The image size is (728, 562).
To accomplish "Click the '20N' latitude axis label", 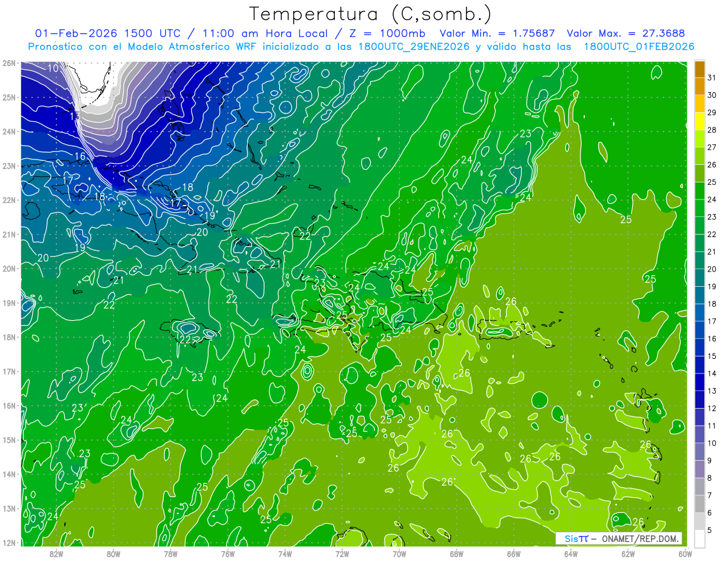I will [x=10, y=269].
